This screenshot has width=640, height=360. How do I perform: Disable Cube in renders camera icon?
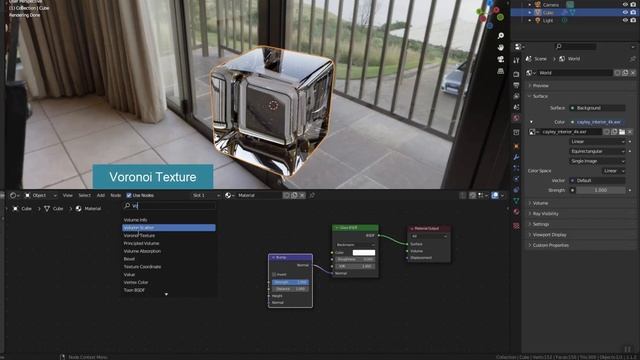click(633, 12)
